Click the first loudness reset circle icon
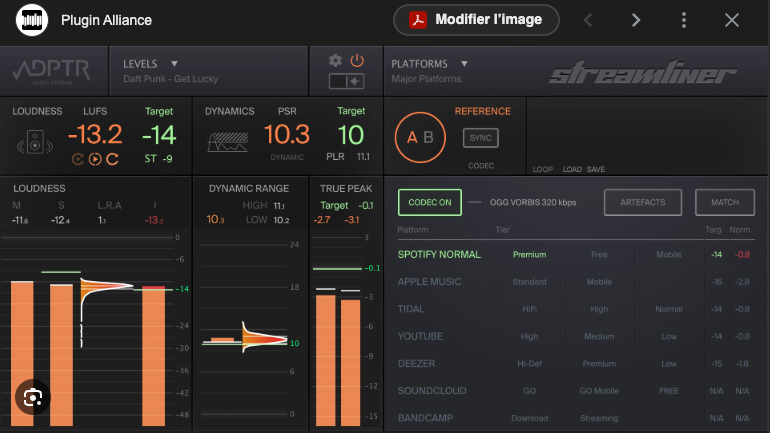The width and height of the screenshot is (770, 433). pyautogui.click(x=78, y=159)
